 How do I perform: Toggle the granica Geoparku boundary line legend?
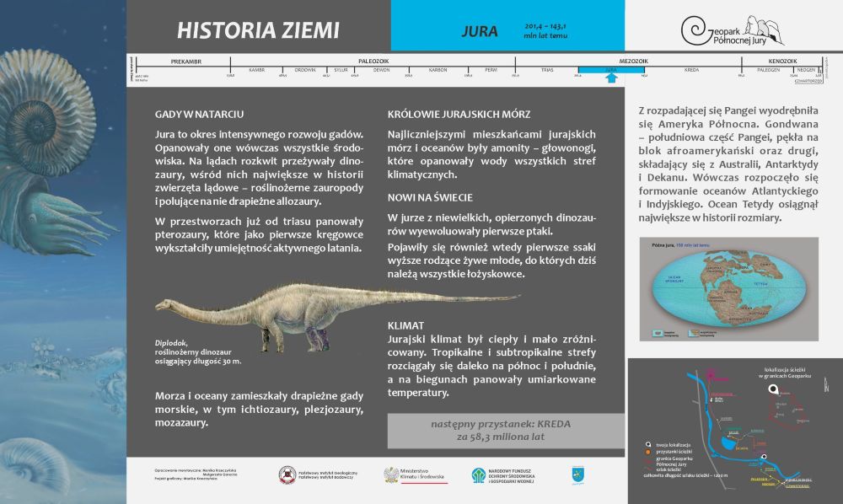pos(648,459)
